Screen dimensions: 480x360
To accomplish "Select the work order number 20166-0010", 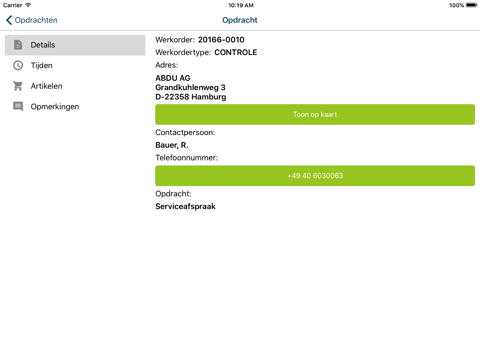I will [x=221, y=40].
